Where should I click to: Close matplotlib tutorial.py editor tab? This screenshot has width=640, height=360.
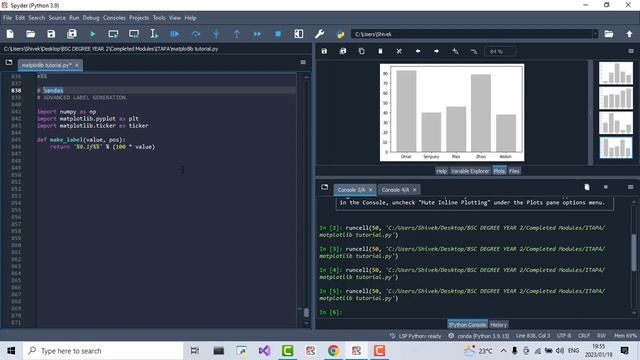click(77, 65)
